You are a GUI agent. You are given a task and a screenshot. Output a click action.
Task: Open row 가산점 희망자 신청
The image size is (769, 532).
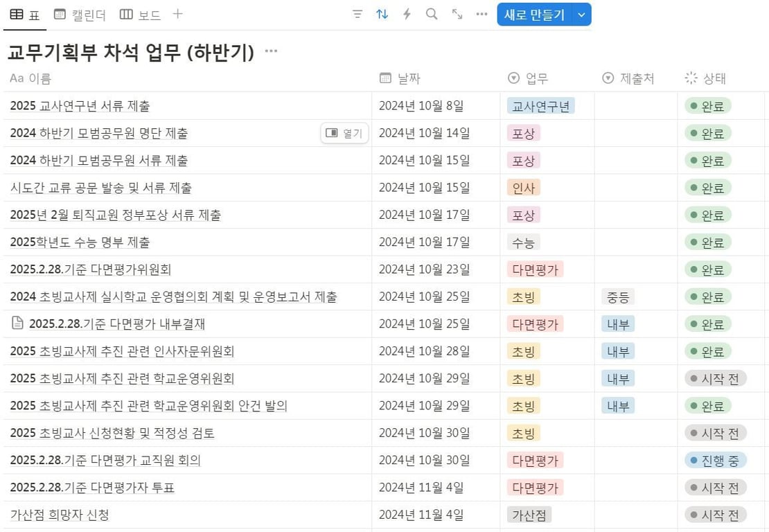pos(60,515)
